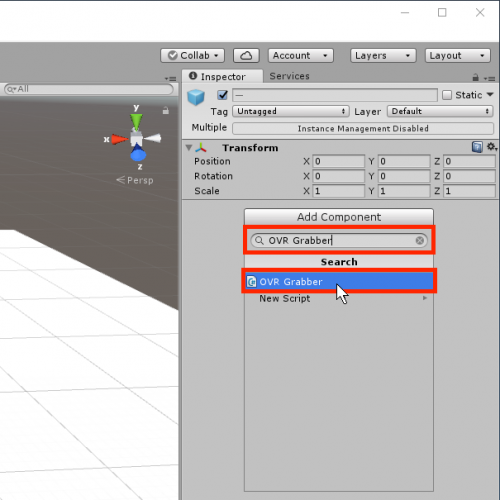Click the Scale Z value field
The width and height of the screenshot is (500, 500).
tap(469, 191)
